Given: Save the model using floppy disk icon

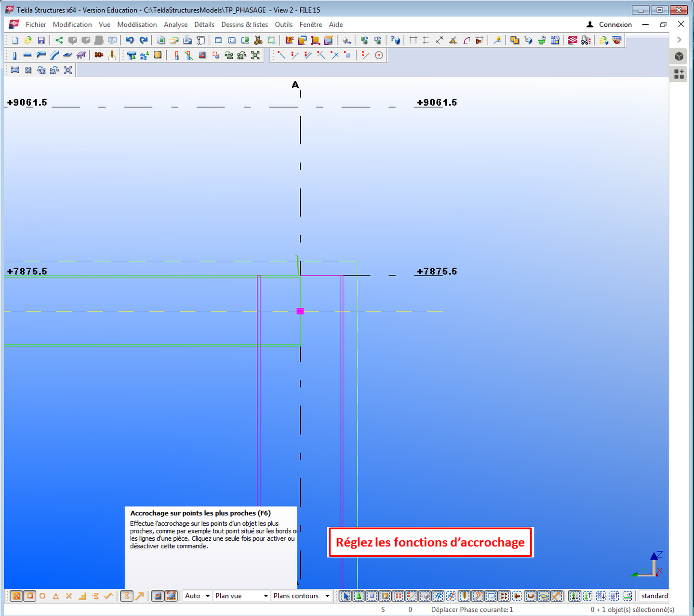Looking at the screenshot, I should [x=41, y=40].
